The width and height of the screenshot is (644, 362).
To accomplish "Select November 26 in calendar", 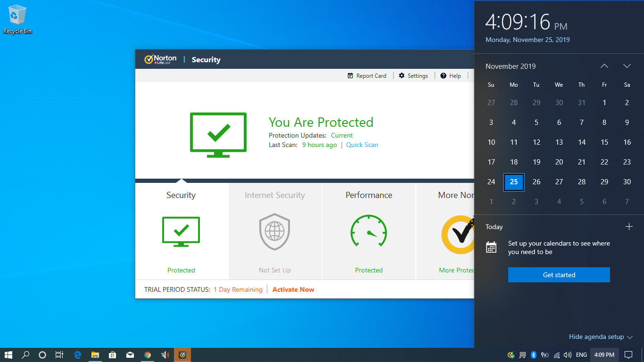I will 537,182.
